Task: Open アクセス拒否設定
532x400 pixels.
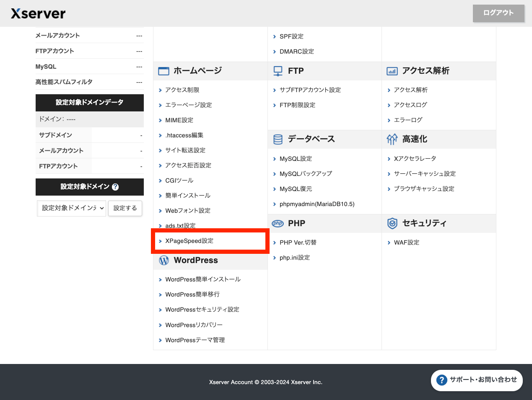Action: point(188,165)
